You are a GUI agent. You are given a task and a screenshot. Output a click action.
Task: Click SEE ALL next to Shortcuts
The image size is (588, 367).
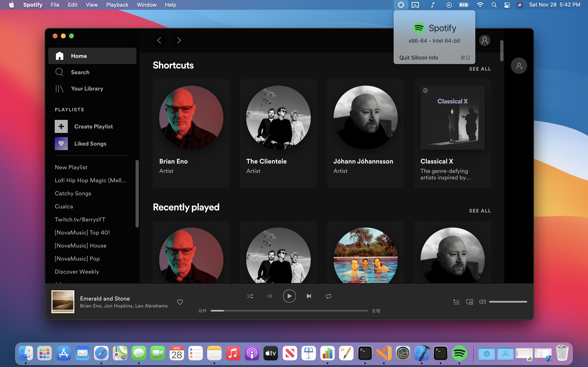point(480,69)
